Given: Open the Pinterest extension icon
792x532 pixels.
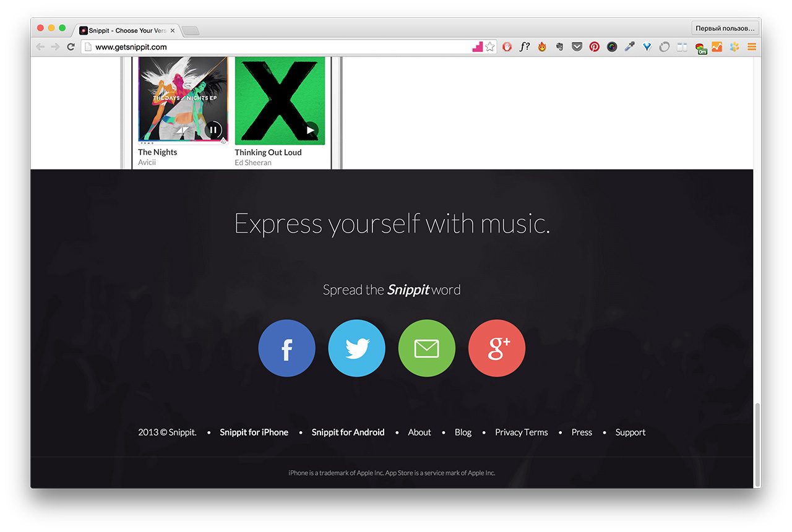Looking at the screenshot, I should click(x=594, y=46).
